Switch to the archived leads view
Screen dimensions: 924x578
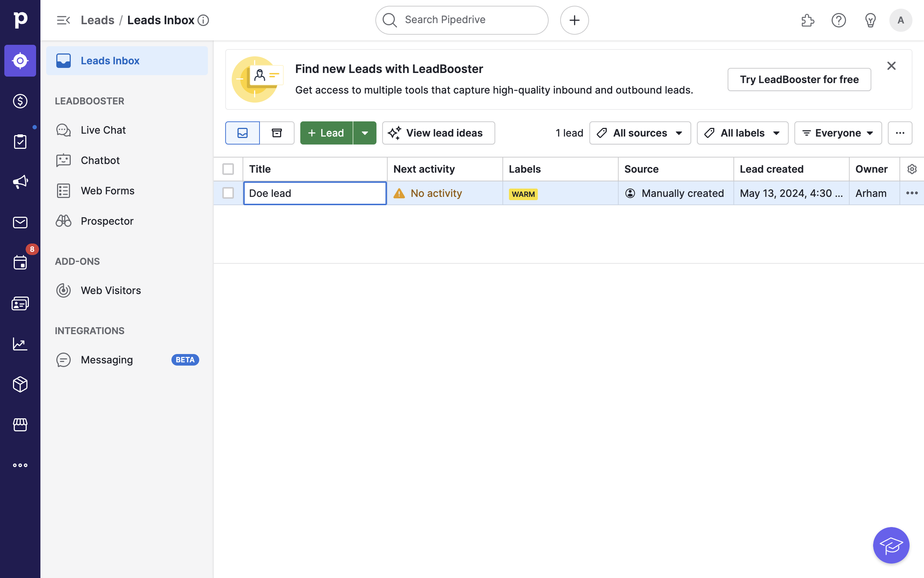click(277, 133)
